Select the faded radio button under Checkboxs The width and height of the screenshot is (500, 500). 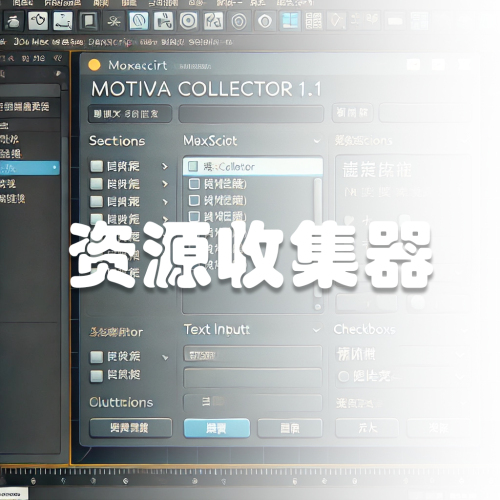(x=343, y=377)
